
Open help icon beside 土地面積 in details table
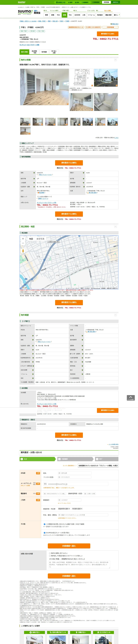tap(34, 183)
